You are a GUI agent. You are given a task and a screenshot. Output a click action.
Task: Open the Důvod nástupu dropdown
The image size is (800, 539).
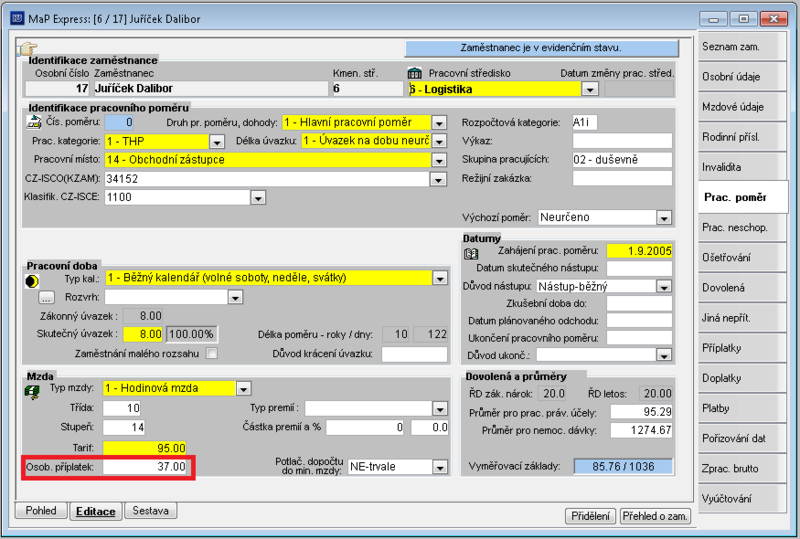pyautogui.click(x=664, y=287)
